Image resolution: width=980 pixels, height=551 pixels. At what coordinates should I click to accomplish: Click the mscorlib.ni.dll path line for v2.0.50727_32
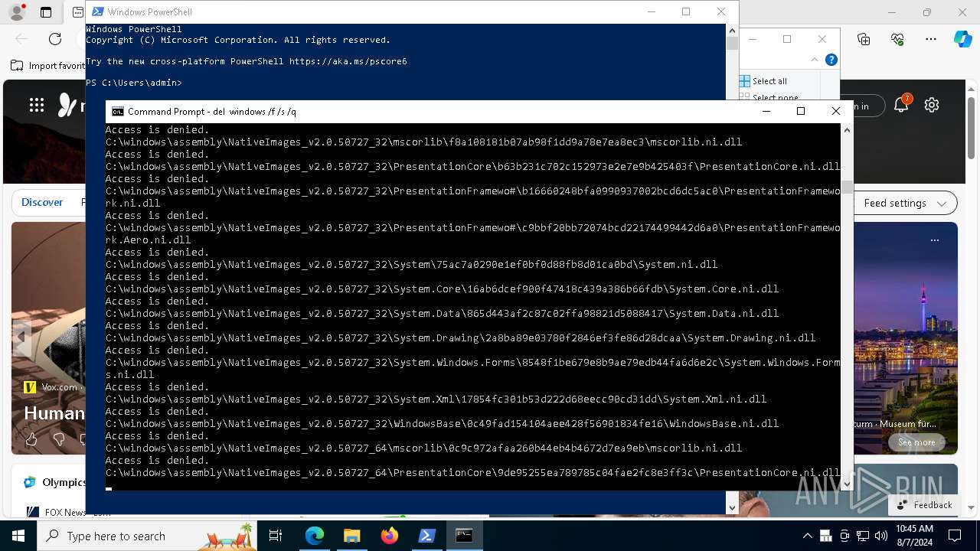423,142
